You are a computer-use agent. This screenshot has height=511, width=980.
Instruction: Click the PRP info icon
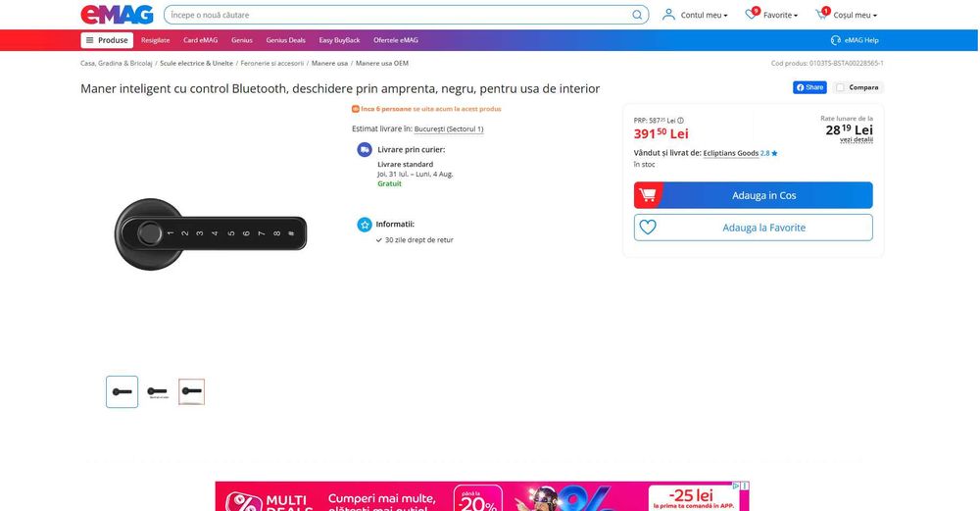click(681, 121)
